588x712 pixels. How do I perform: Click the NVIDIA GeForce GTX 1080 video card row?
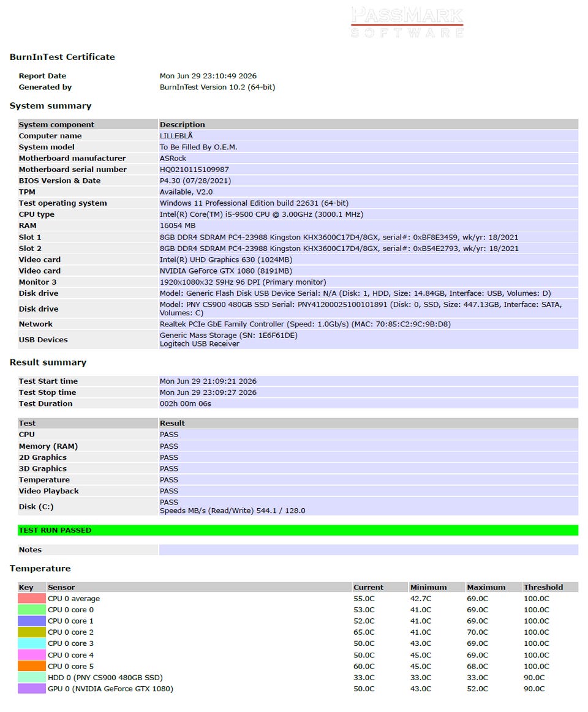298,271
